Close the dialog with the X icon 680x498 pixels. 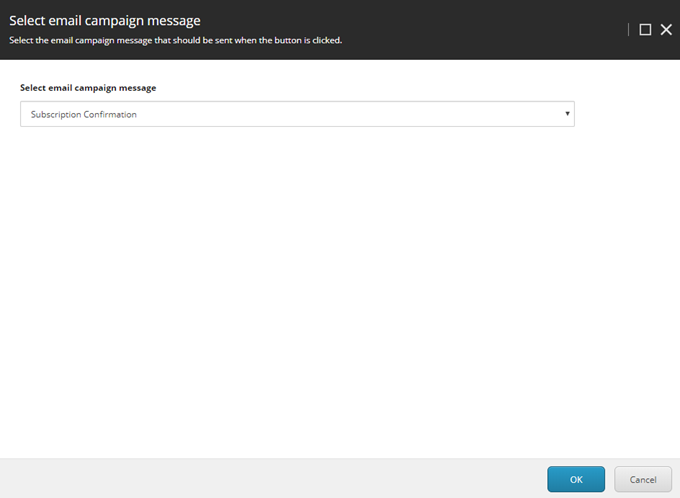[666, 29]
